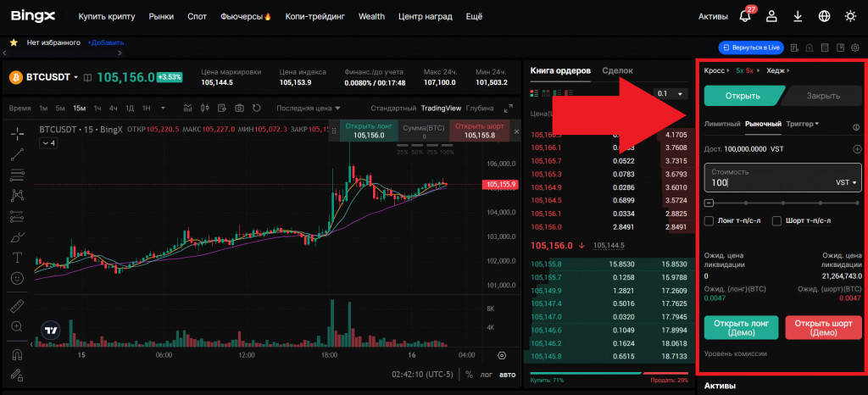Close the quick order floating panel

(x=516, y=131)
